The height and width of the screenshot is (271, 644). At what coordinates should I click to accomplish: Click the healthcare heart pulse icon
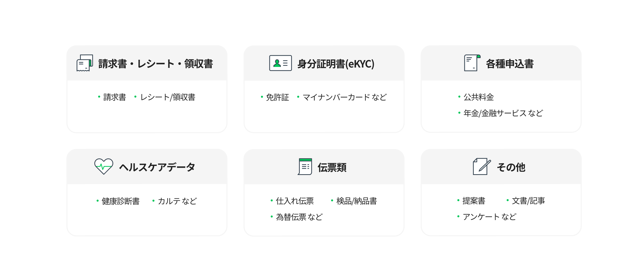click(104, 166)
